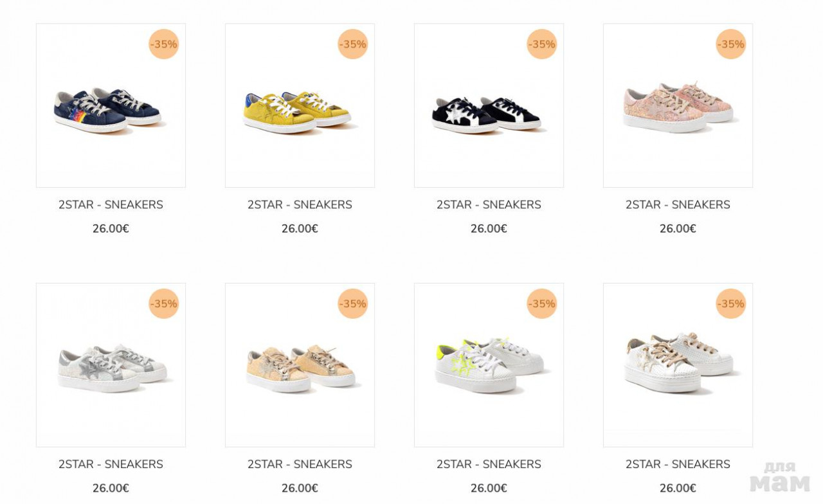Open 2STAR - SNEAKERS title under black pair
This screenshot has height=504, width=823.
(489, 205)
